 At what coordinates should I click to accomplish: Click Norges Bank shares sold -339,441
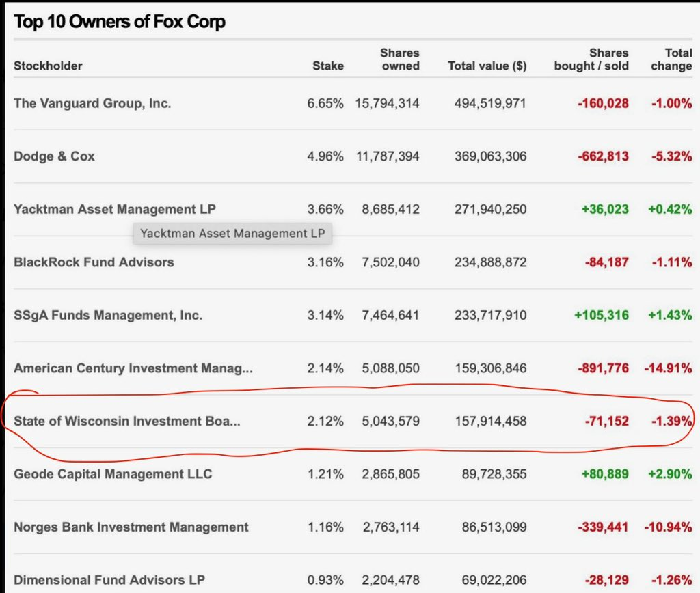coord(603,527)
